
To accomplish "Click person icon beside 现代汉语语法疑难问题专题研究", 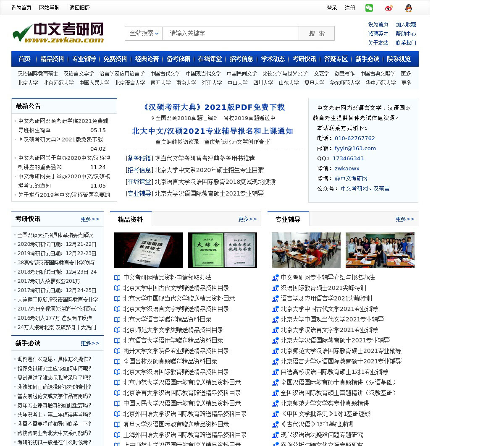I will [275, 435].
